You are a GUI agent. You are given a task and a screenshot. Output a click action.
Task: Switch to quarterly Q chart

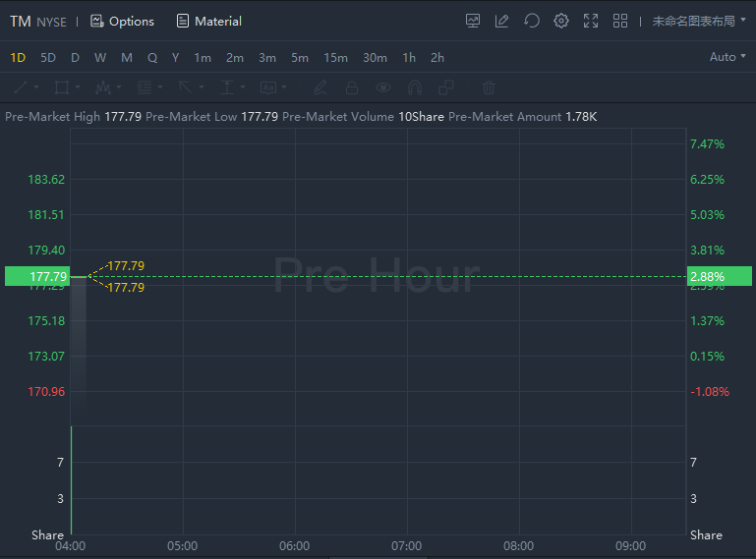pyautogui.click(x=152, y=58)
